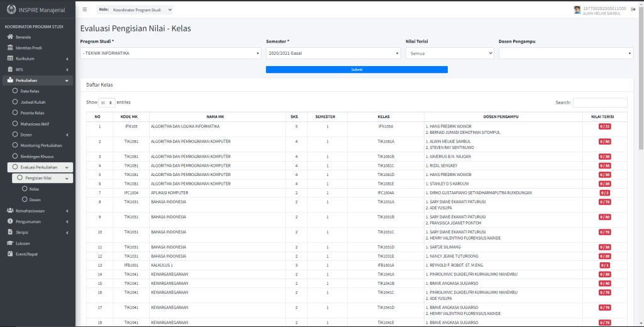Click the Skripsi document icon
The height and width of the screenshot is (327, 644).
click(x=10, y=232)
